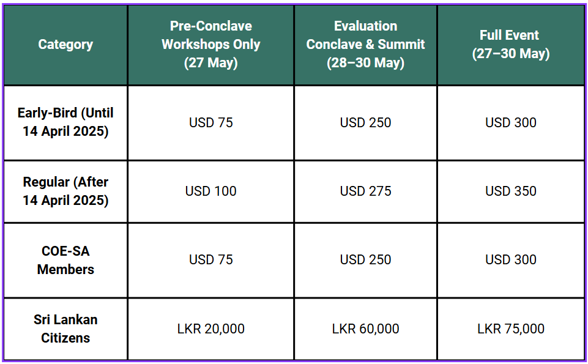The width and height of the screenshot is (588, 364).
Task: Select the USD 100 regular workshop cell
Action: click(x=210, y=191)
